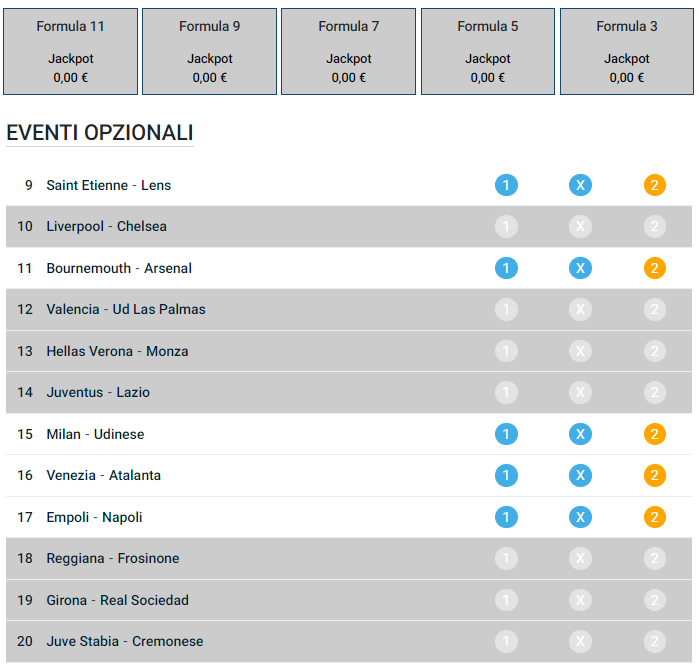The height and width of the screenshot is (668, 699).
Task: Choose orange 2 for Milan - Udinese
Action: coord(654,434)
